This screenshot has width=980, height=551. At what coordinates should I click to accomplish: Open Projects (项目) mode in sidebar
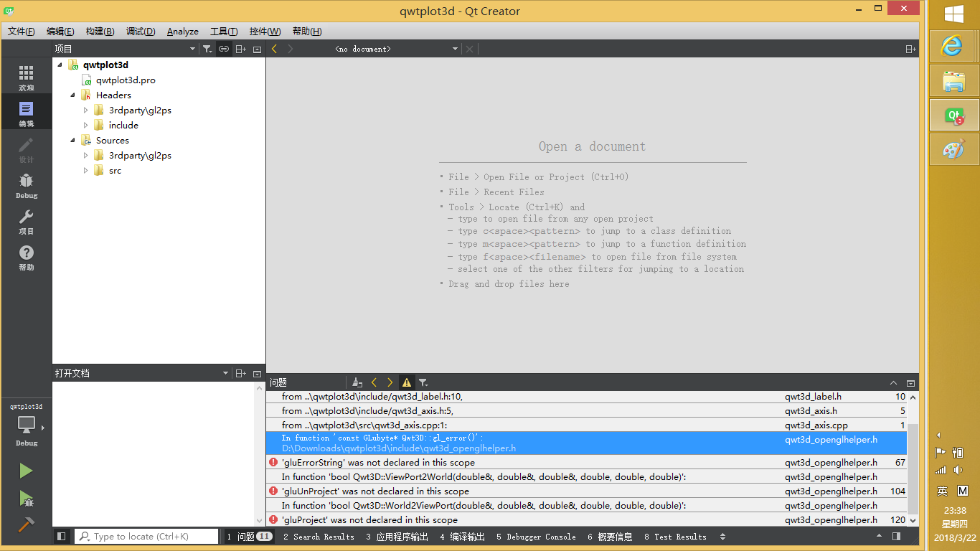click(26, 221)
